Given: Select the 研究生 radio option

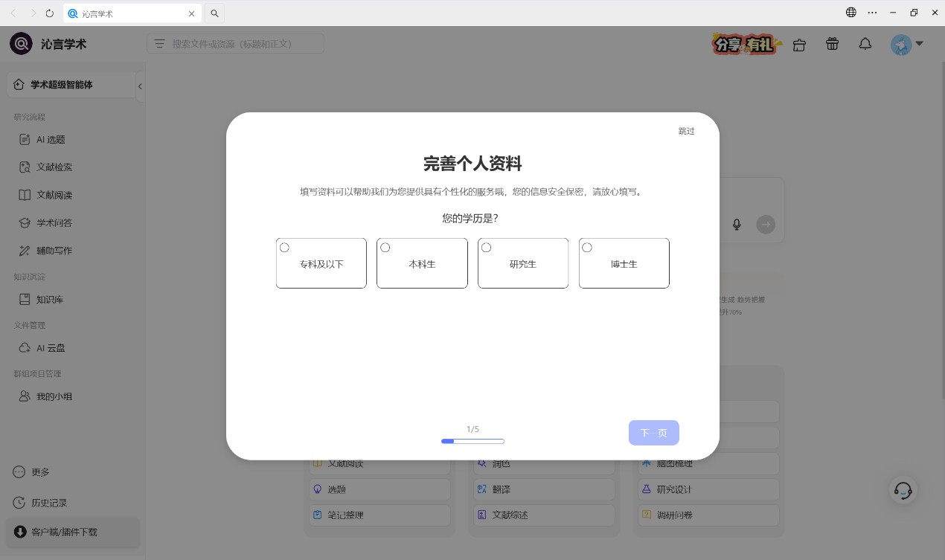Looking at the screenshot, I should coord(523,263).
